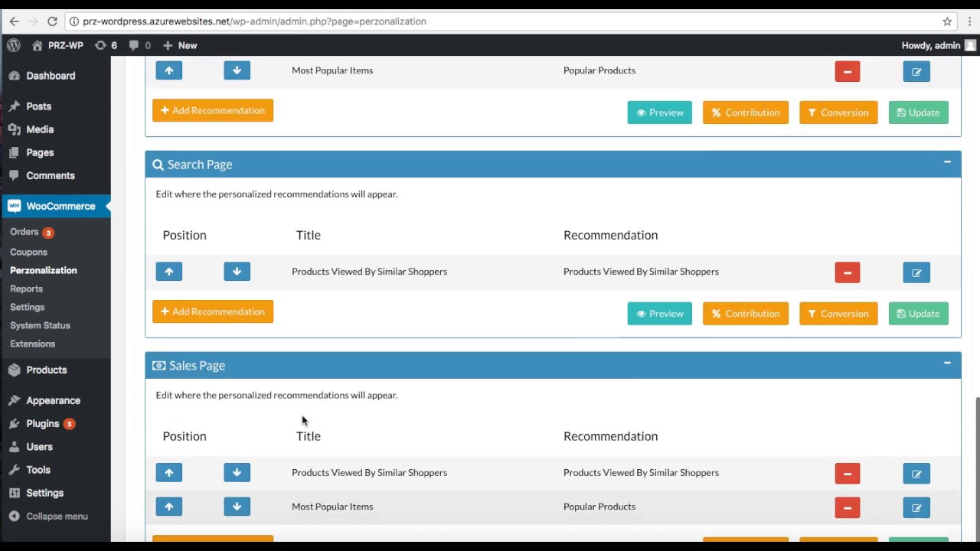This screenshot has height=551, width=980.
Task: Go back using browser back arrow
Action: (14, 21)
